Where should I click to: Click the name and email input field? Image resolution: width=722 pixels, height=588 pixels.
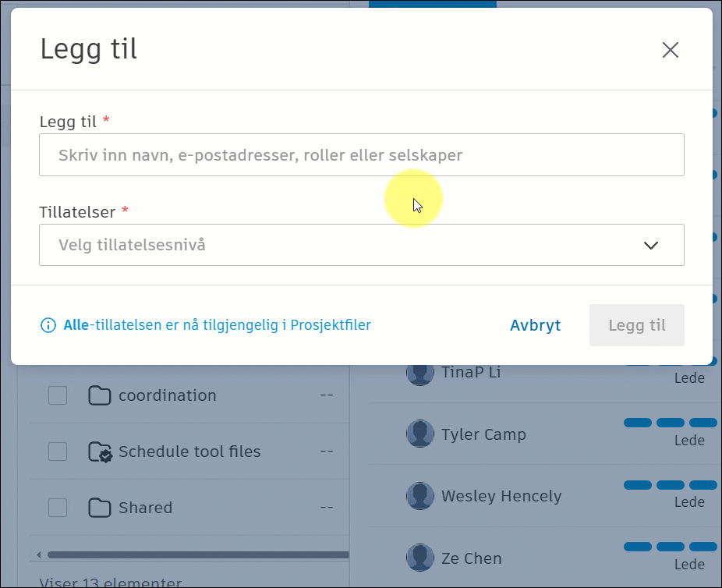362,154
